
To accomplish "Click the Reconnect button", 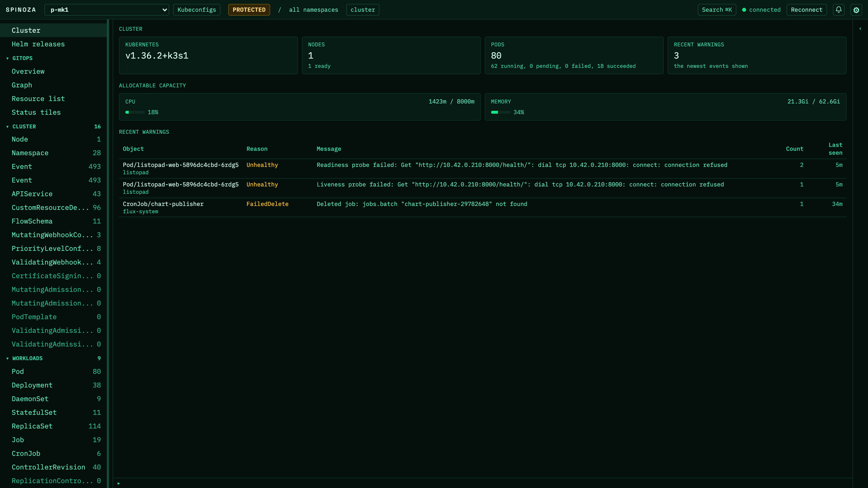I will click(x=807, y=10).
